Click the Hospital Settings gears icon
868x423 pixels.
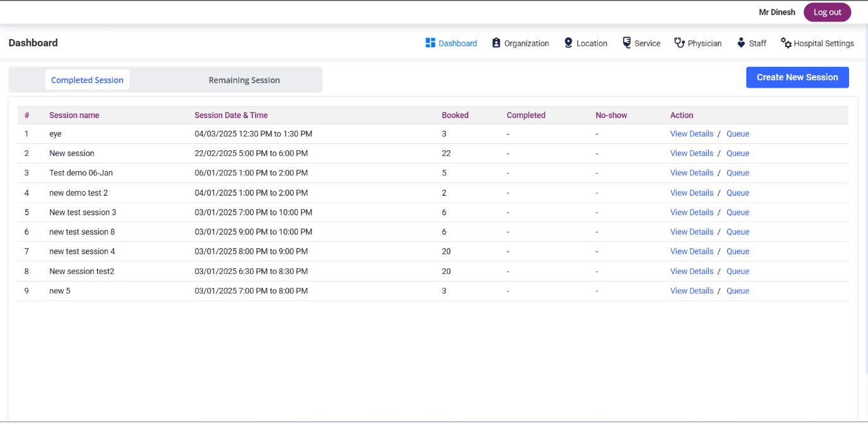point(786,43)
